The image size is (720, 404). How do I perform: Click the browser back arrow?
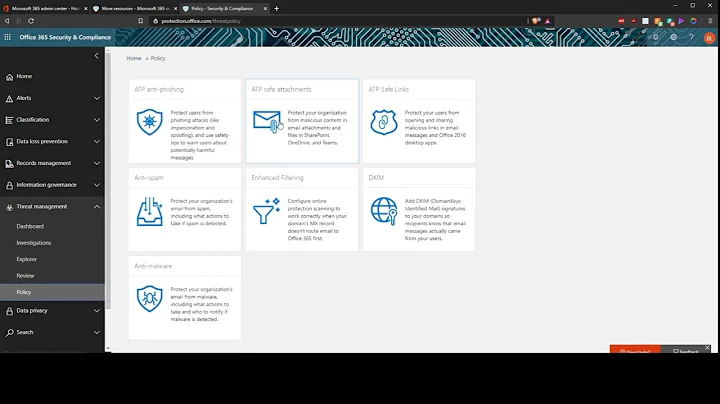point(7,21)
